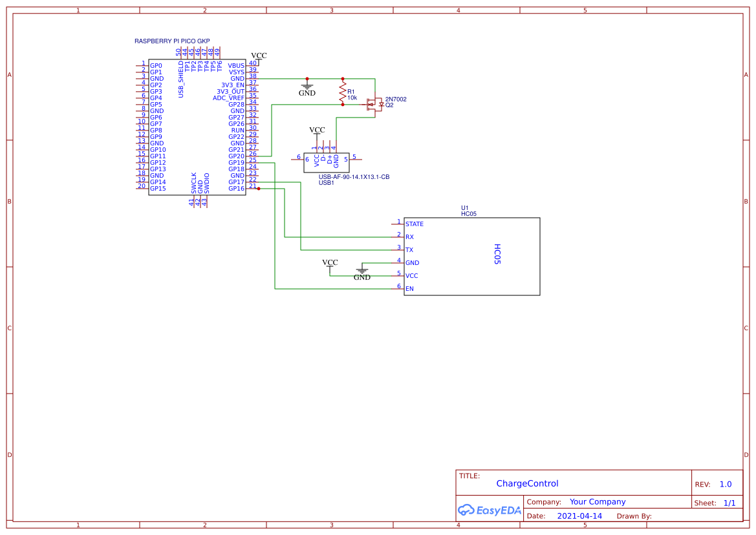This screenshot has height=535, width=756.
Task: Click the 3V3_EN pin label
Action: pos(233,85)
